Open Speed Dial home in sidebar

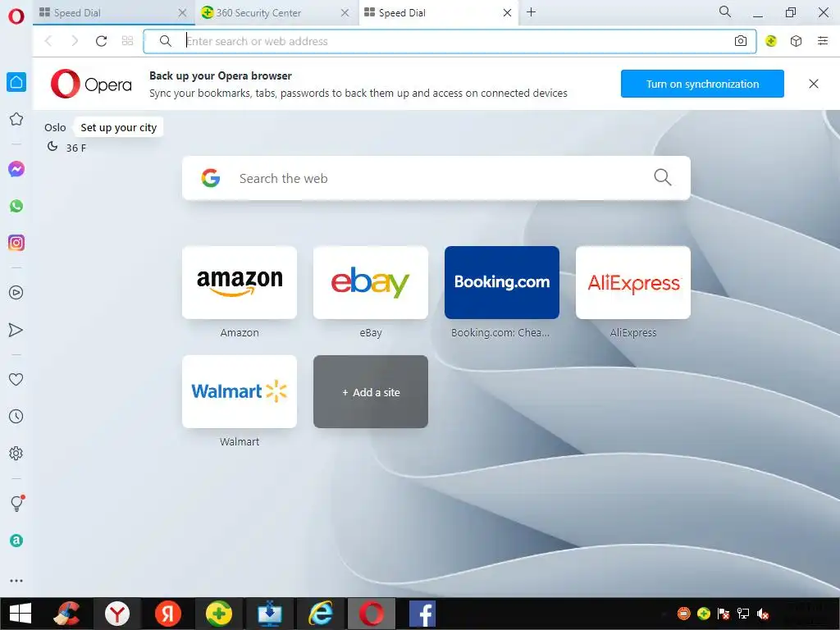coord(16,82)
